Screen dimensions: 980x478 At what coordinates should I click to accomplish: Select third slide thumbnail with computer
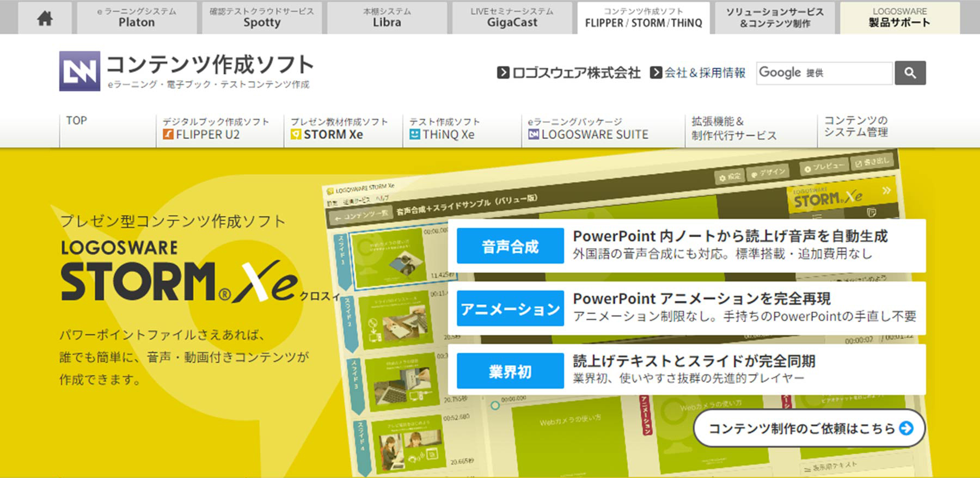(x=403, y=382)
